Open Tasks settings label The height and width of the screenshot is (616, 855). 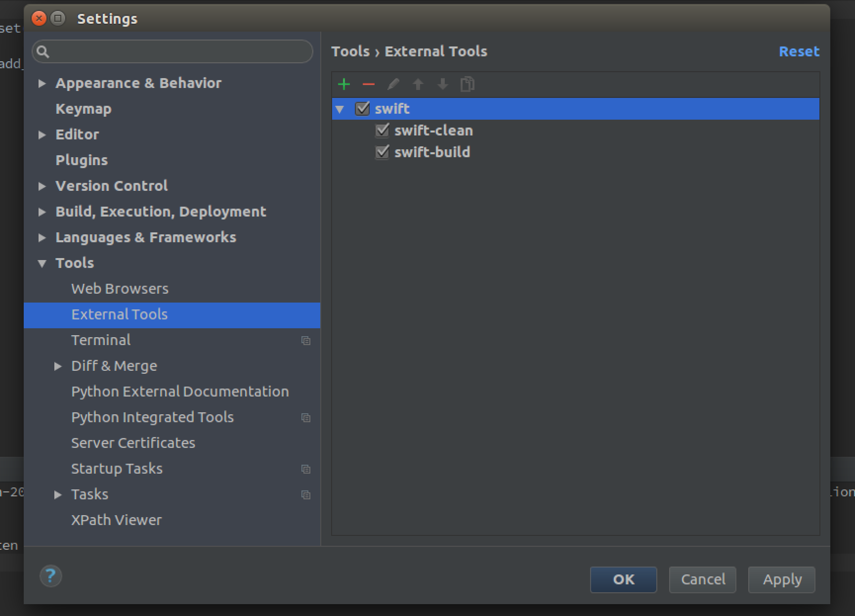pyautogui.click(x=89, y=494)
